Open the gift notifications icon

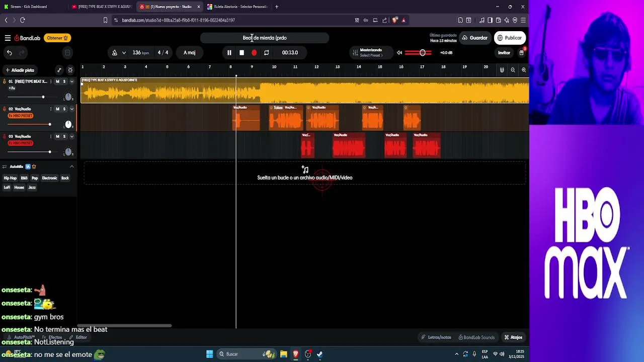pyautogui.click(x=522, y=52)
